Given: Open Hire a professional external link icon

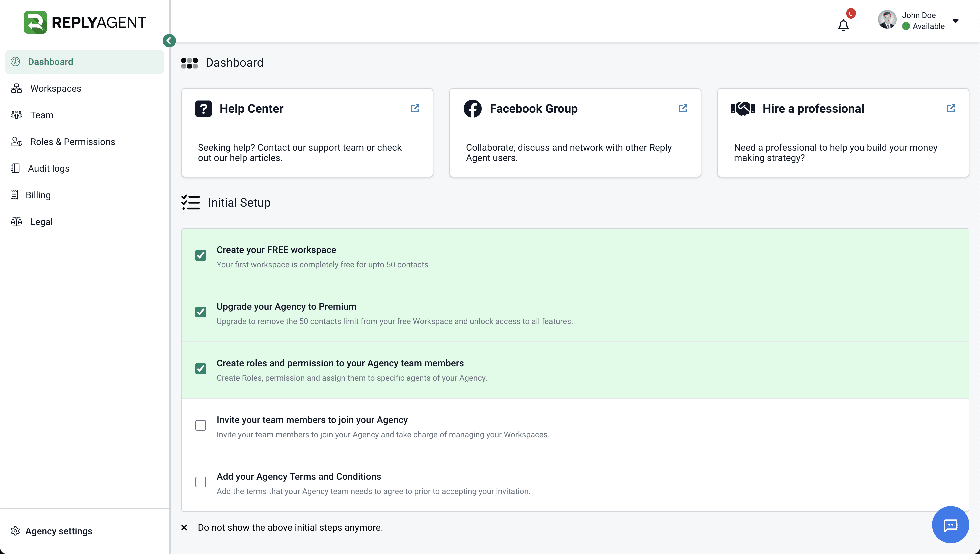Looking at the screenshot, I should [x=951, y=108].
